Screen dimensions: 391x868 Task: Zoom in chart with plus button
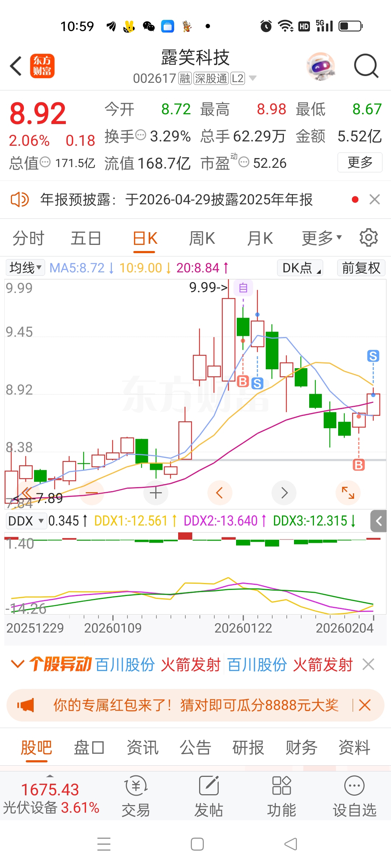[156, 493]
